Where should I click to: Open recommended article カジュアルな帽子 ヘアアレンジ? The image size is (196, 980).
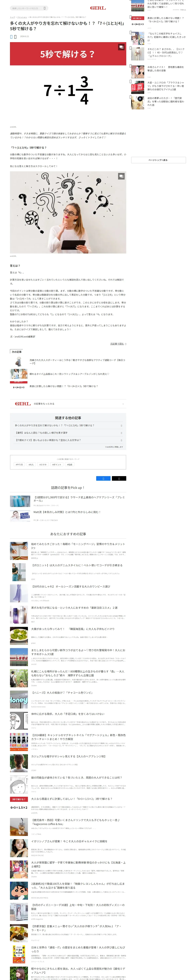click(68, 756)
